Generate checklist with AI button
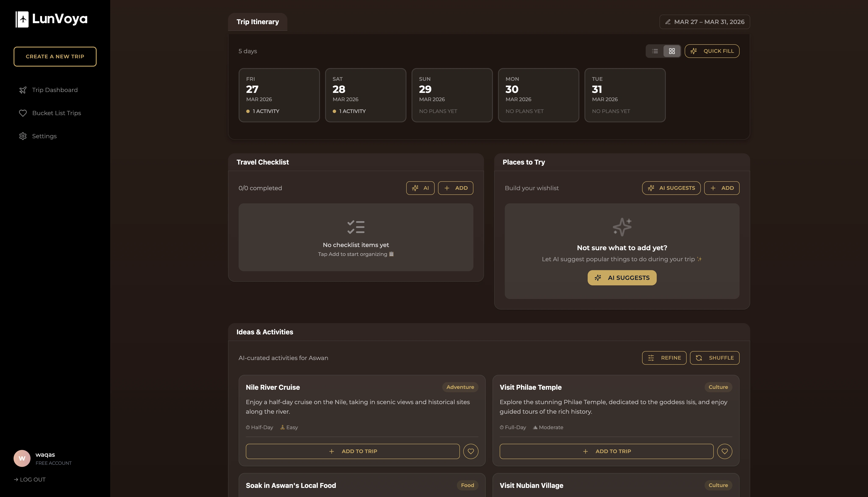Viewport: 868px width, 497px height. (420, 188)
